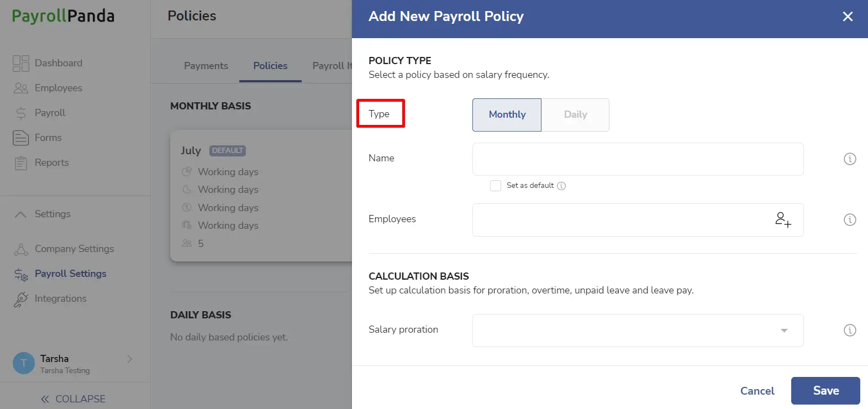Click the info icon beside Salary proration
Screen dimensions: 868x409
850,331
